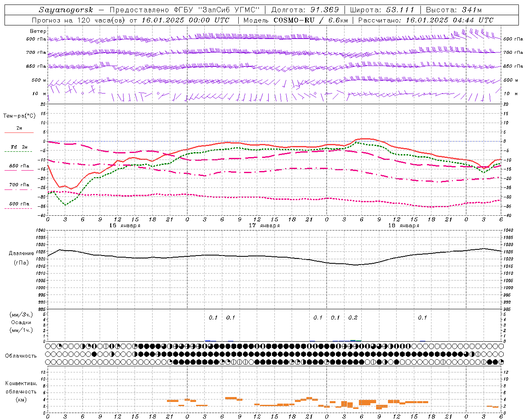The width and height of the screenshot is (525, 420).
Task: Click the date label 18 января
Action: [x=404, y=226]
